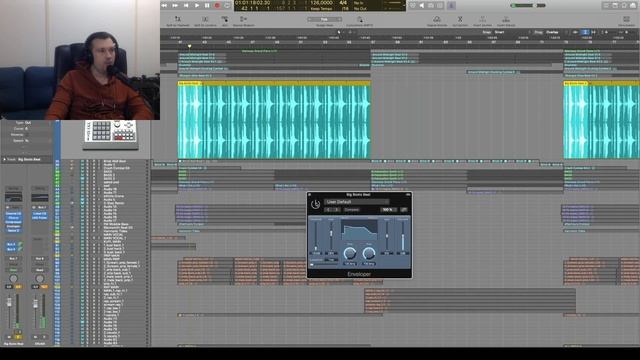Click the Split by Locators toolbar icon
The image size is (640, 360).
[205, 20]
